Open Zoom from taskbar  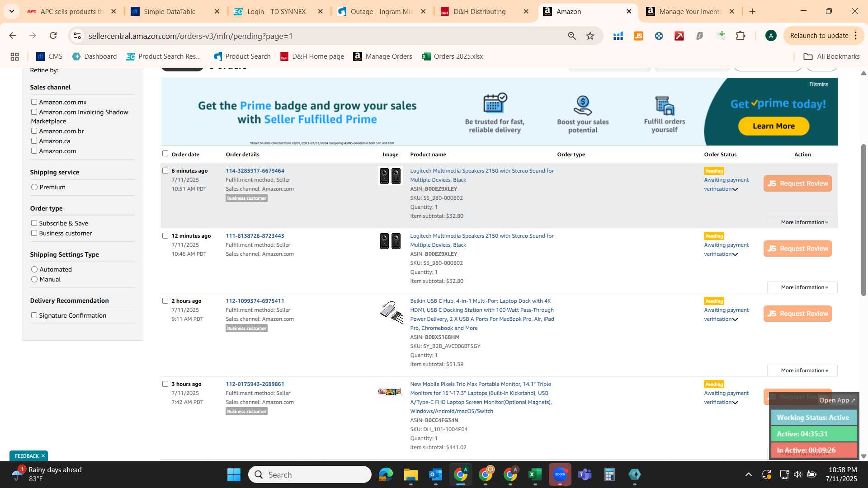[560, 474]
